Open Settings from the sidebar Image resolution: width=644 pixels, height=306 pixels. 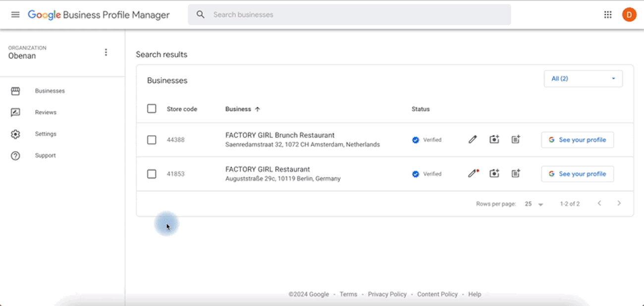point(46,134)
